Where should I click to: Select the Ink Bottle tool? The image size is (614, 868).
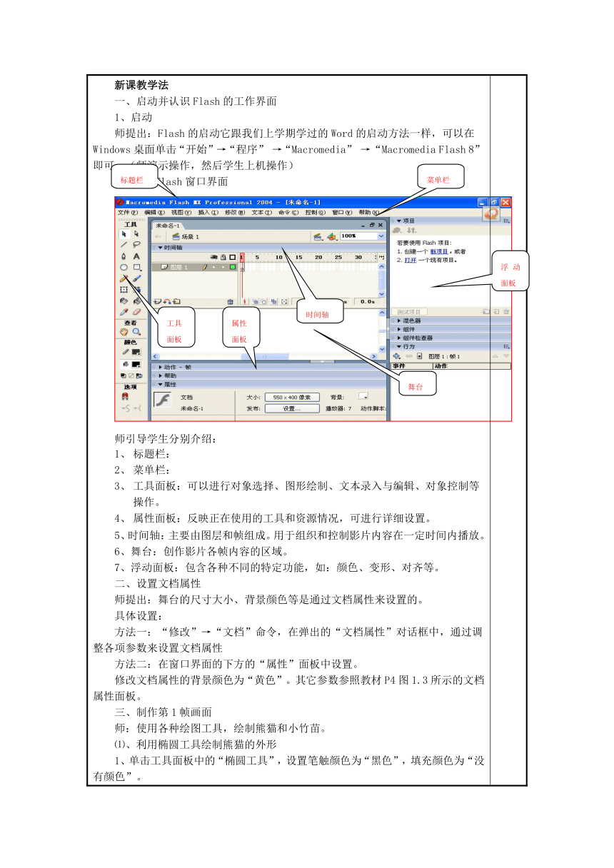(124, 301)
